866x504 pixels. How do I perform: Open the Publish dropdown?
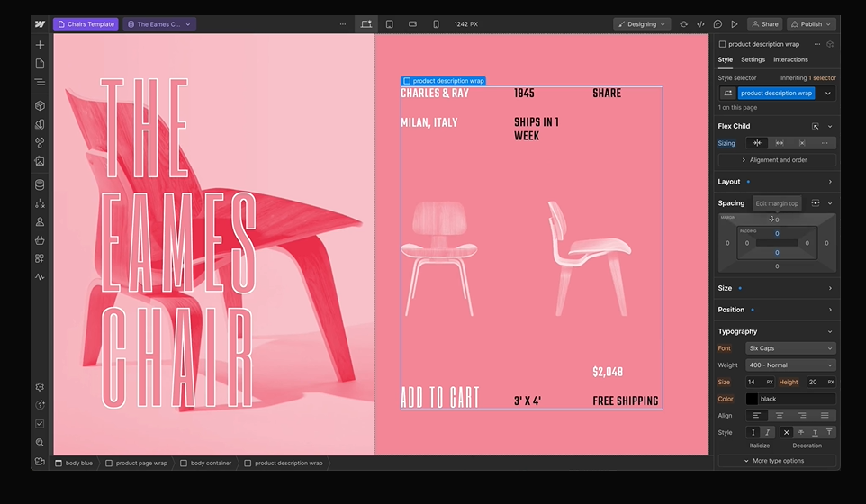pyautogui.click(x=811, y=24)
